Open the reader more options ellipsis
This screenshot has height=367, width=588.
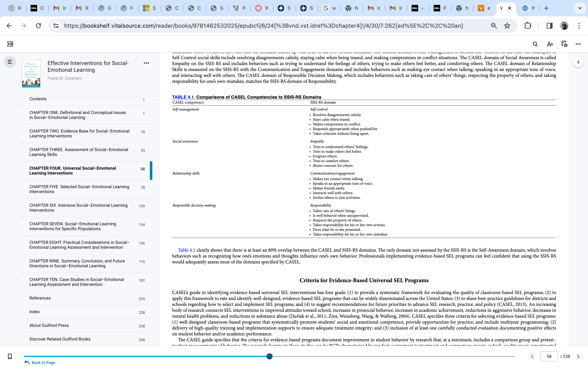coord(578,44)
